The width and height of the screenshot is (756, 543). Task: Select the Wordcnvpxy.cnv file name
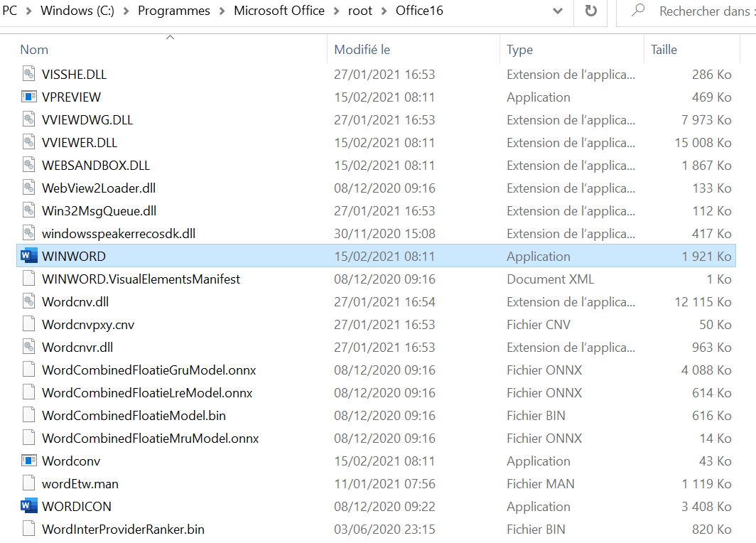click(x=88, y=325)
